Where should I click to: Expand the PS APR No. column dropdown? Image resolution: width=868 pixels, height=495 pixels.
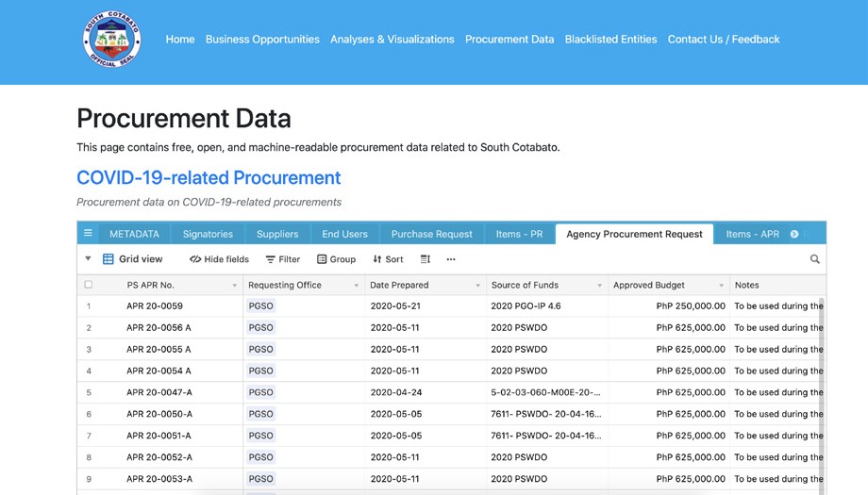coord(234,286)
